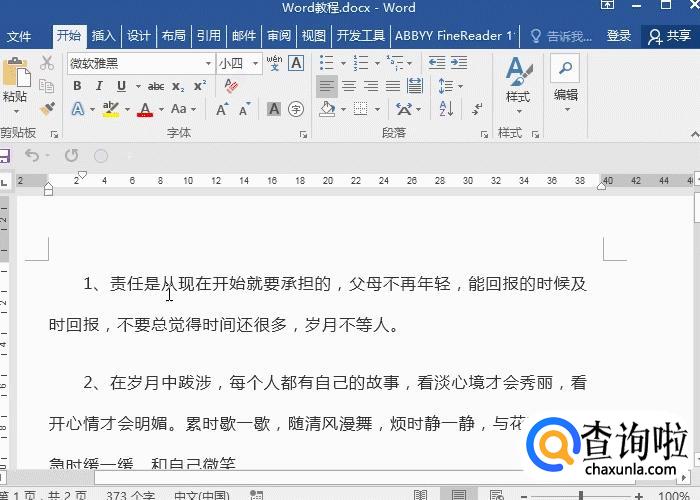The height and width of the screenshot is (500, 700).
Task: Open the 审阅 ribbon tab
Action: tap(279, 36)
